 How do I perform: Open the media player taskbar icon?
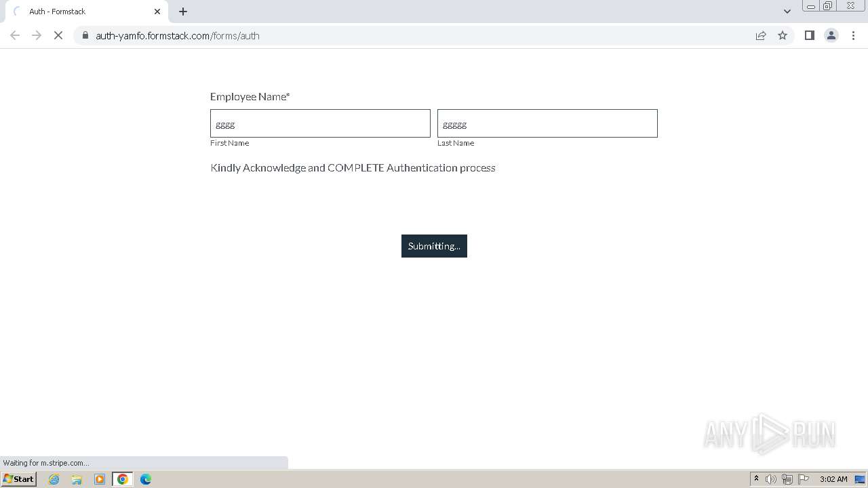point(100,479)
